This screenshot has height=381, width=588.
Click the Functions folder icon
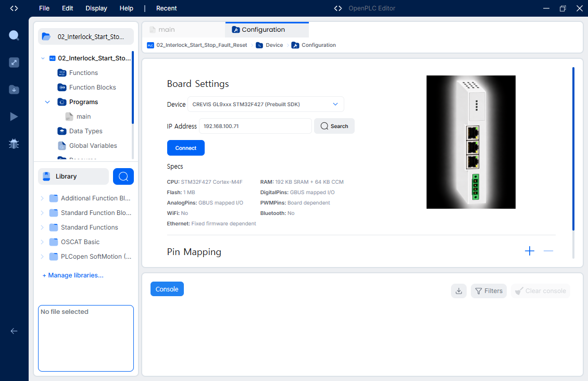pyautogui.click(x=62, y=73)
